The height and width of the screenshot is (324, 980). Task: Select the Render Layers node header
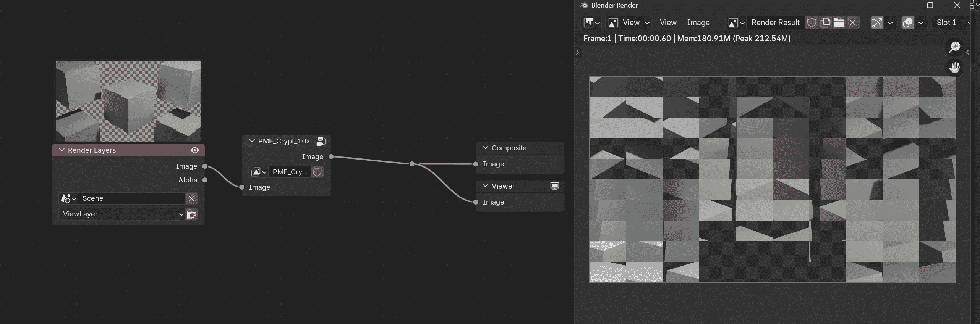click(x=128, y=150)
